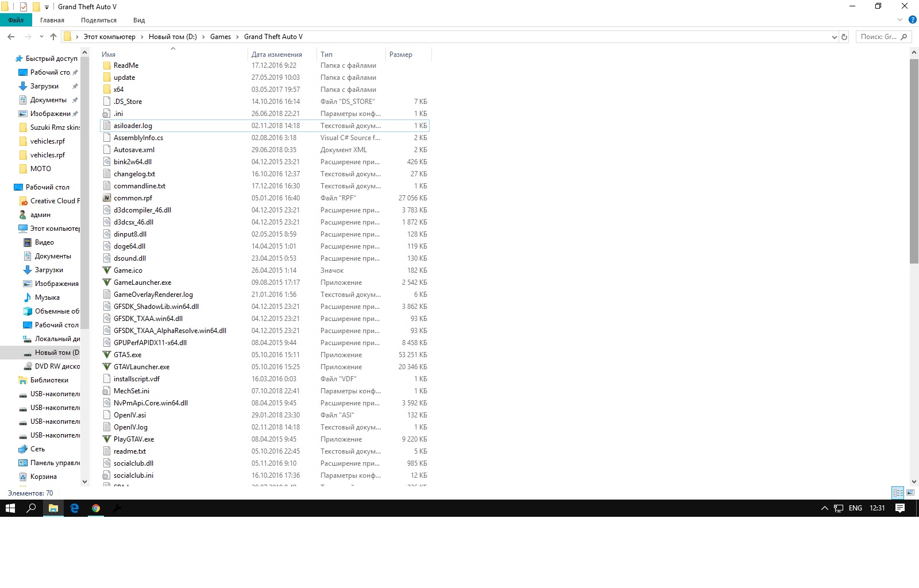Expand the ribbon with the chevron
Screen dimensions: 919x588
click(900, 20)
